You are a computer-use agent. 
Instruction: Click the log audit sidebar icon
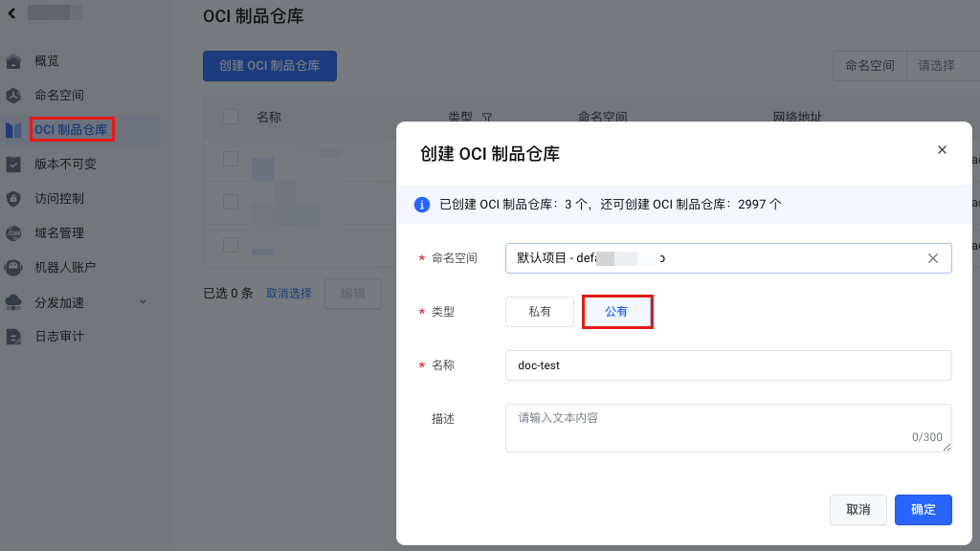tap(13, 337)
